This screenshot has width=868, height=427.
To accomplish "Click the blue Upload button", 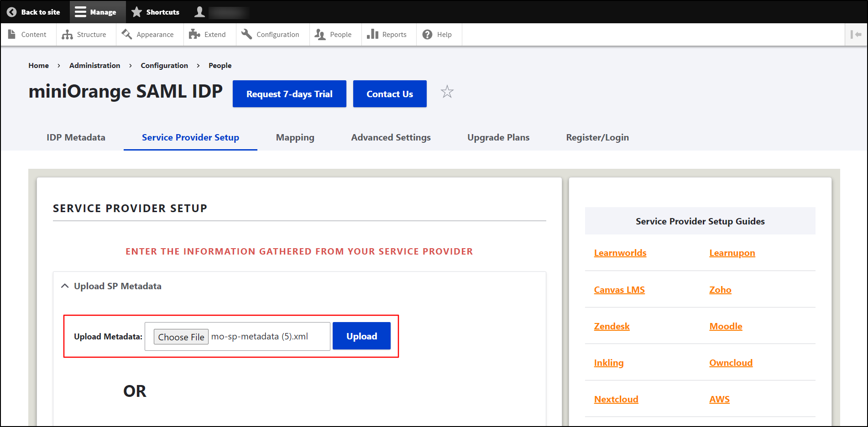I will 361,336.
